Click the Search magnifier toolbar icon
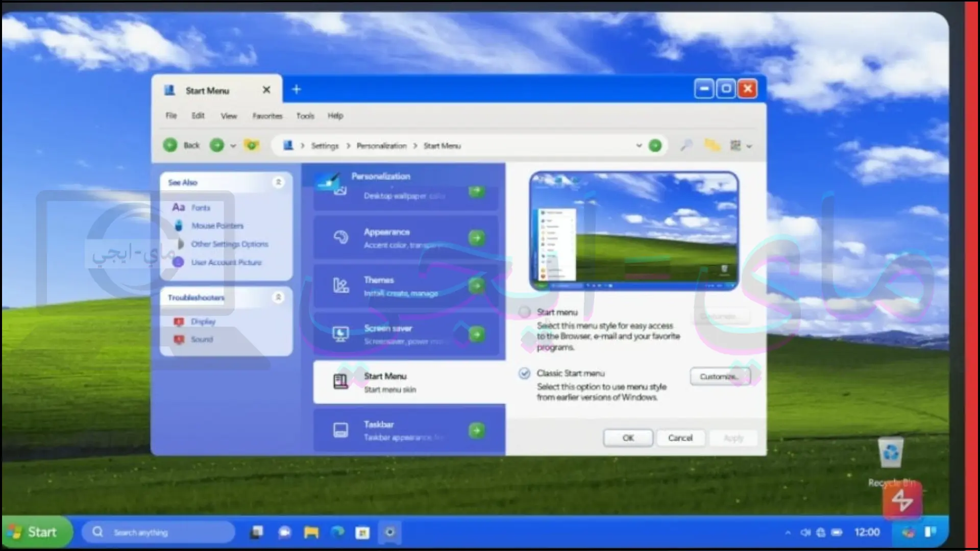This screenshot has height=551, width=980. pos(687,145)
